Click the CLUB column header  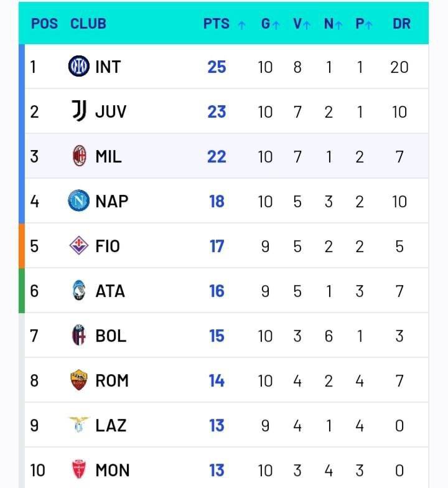88,24
